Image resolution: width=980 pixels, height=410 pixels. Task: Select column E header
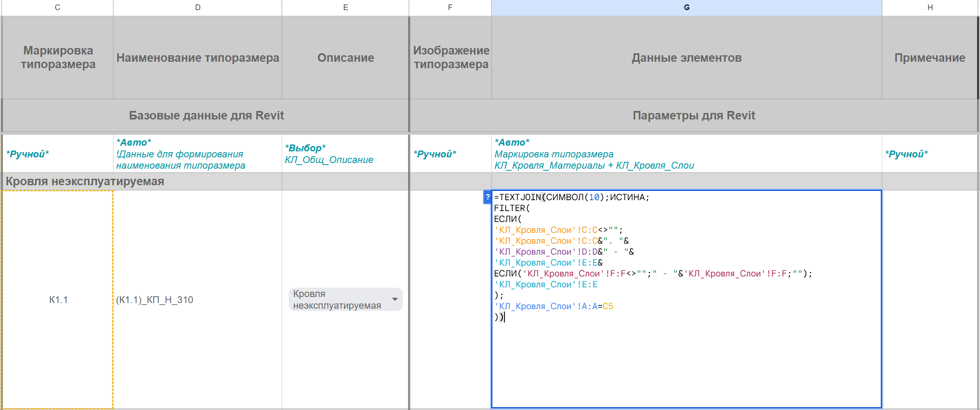(345, 7)
